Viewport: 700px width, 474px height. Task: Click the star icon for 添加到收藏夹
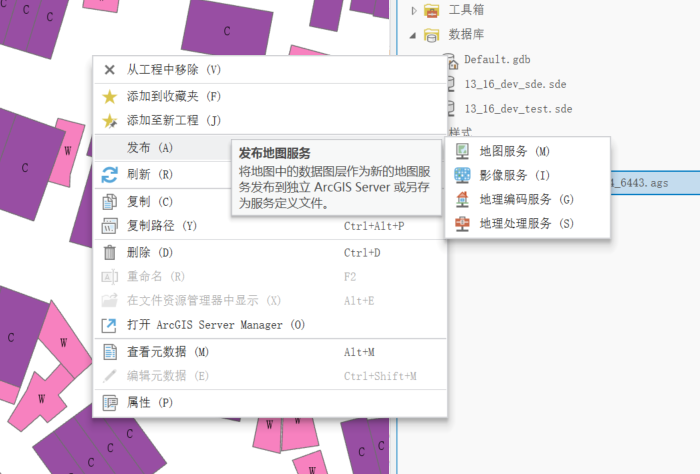(x=109, y=96)
